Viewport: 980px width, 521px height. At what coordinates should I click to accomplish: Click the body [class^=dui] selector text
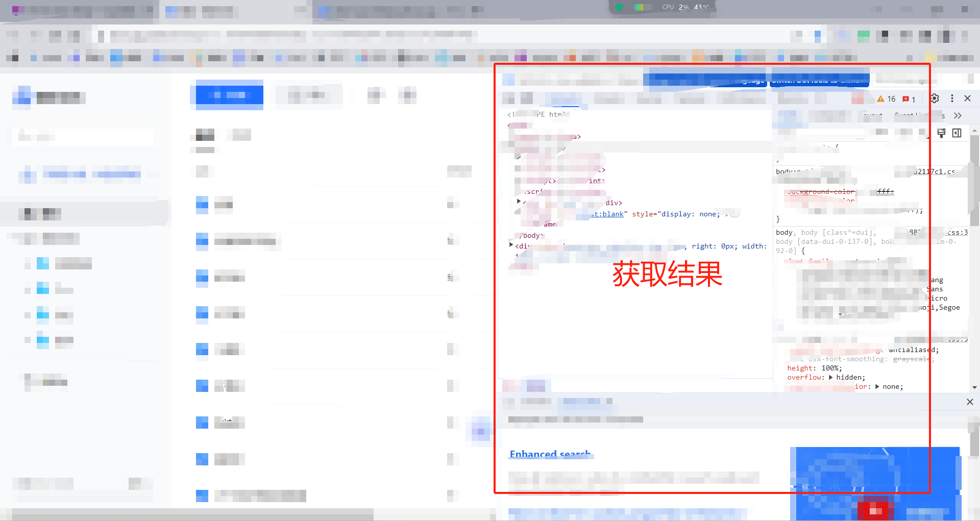point(839,233)
